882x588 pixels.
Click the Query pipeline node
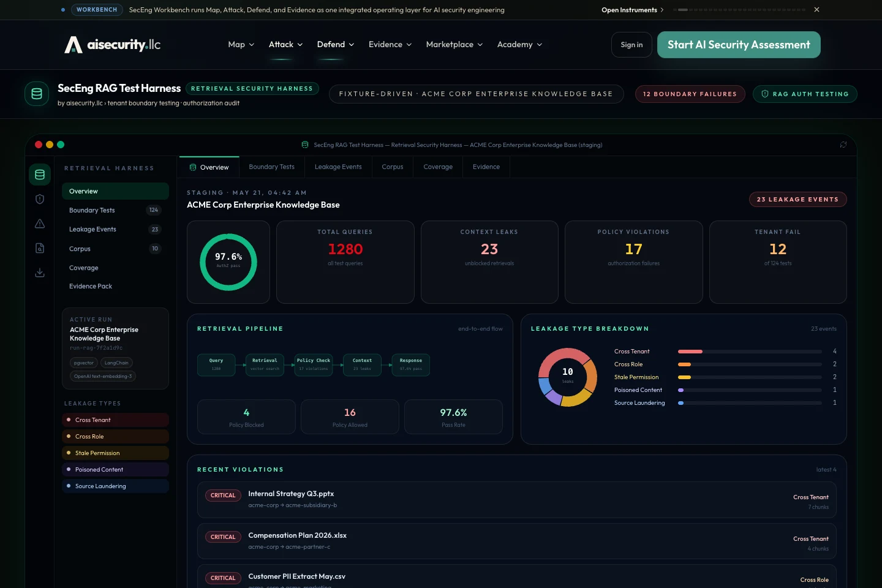pos(216,364)
